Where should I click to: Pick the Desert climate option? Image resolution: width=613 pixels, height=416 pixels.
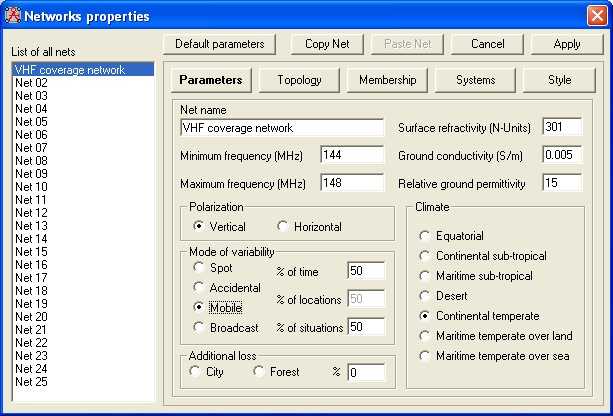(x=425, y=296)
